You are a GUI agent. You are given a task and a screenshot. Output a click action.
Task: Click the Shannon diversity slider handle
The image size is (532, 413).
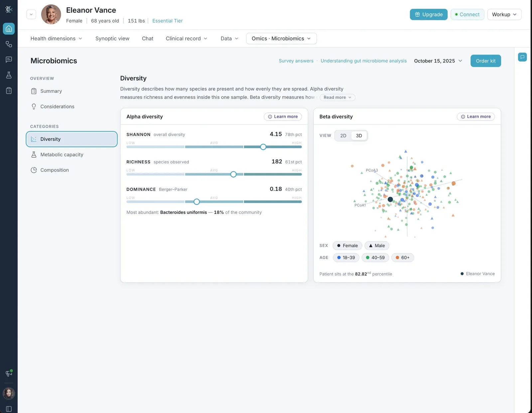click(x=263, y=147)
